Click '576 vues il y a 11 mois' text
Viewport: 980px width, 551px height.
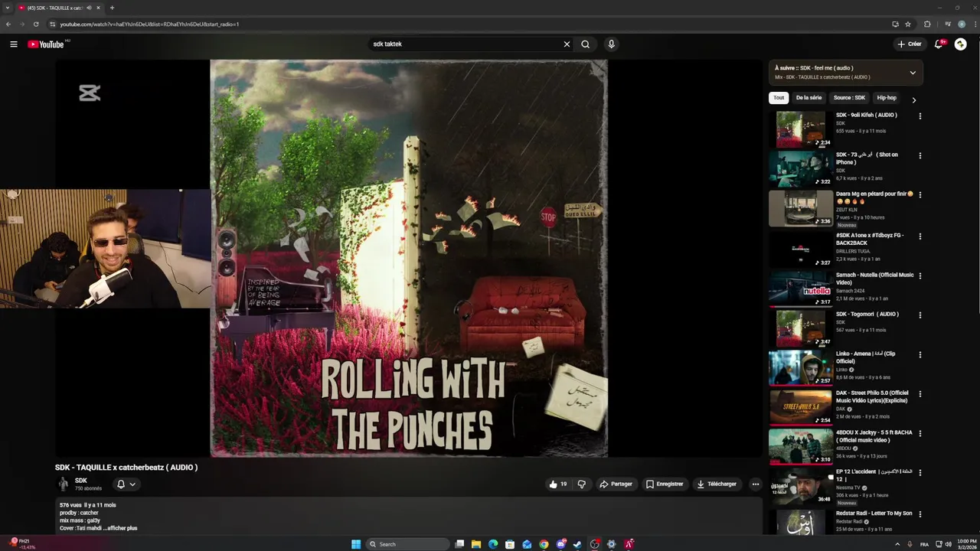pos(88,505)
